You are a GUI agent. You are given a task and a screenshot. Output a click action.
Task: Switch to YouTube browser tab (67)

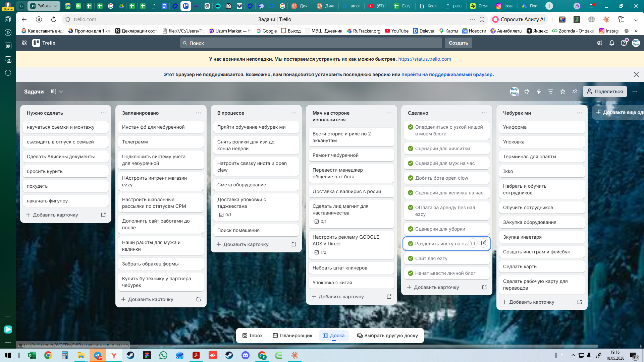point(377,6)
